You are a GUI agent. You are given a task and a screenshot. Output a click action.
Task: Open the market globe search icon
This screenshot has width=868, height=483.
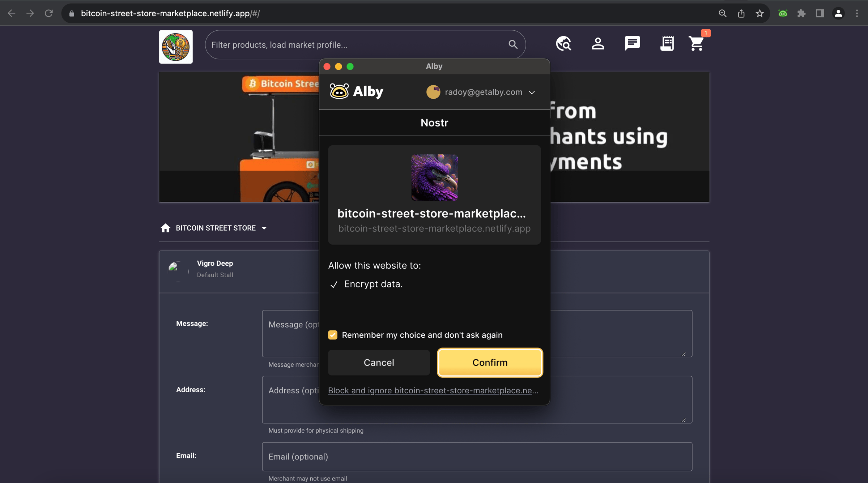point(563,44)
